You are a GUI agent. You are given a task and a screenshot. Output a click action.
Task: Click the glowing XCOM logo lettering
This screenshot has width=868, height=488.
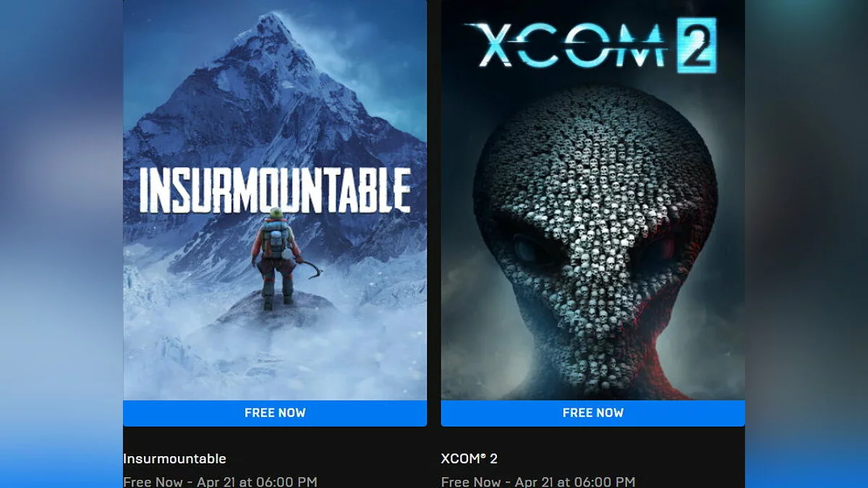coord(567,45)
